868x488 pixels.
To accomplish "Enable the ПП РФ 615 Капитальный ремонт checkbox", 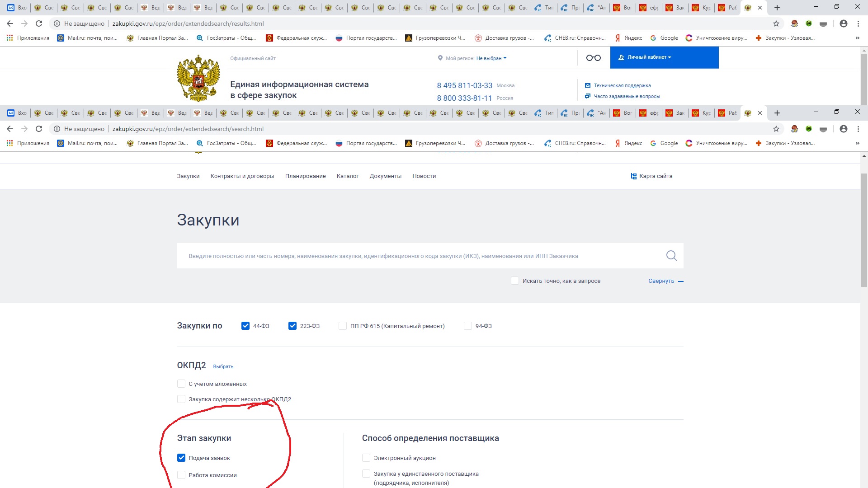I will (x=343, y=326).
